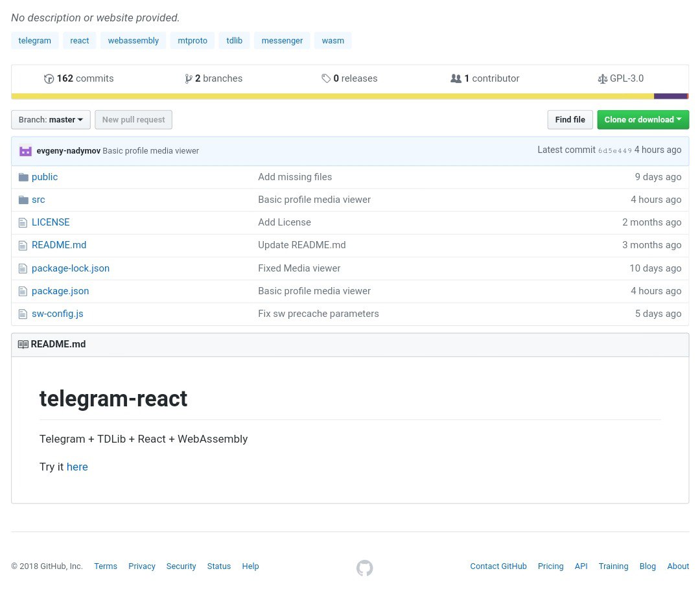
Task: Open the src folder
Action: pos(38,200)
